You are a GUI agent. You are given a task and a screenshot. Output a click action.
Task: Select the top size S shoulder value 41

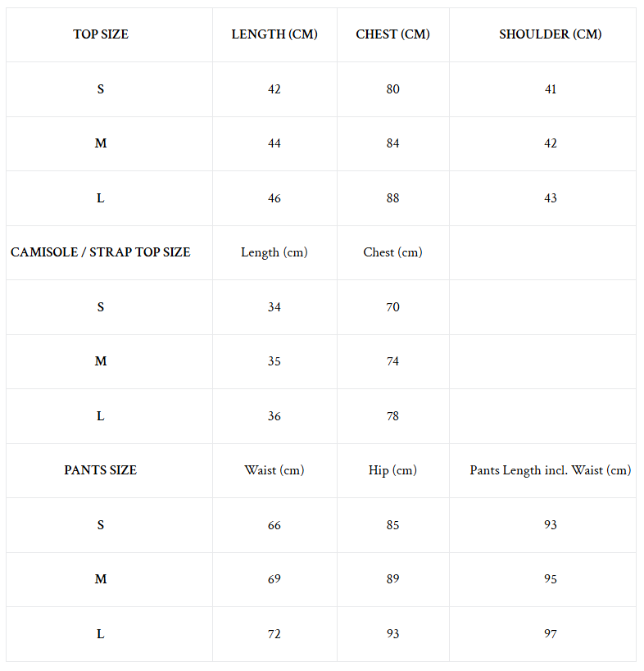tap(550, 89)
